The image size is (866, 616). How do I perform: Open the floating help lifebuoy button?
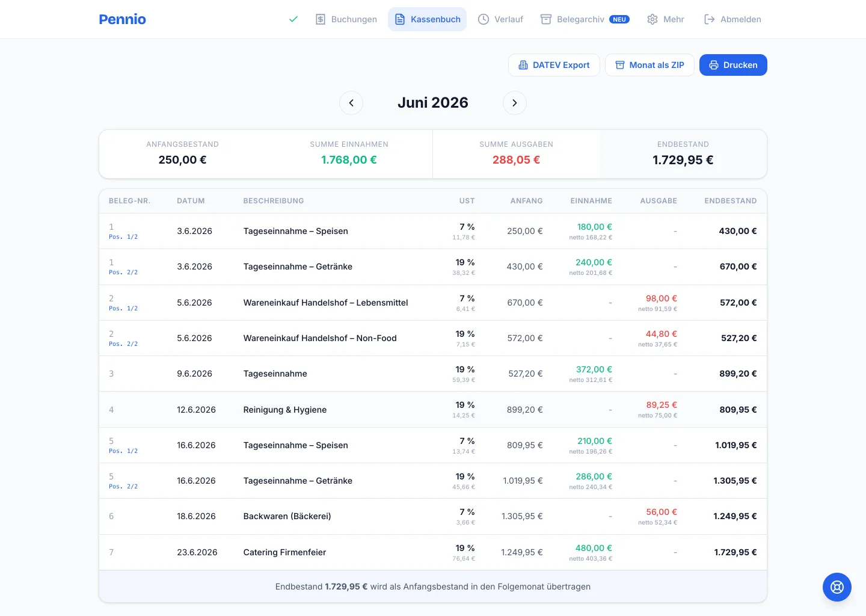coord(837,587)
